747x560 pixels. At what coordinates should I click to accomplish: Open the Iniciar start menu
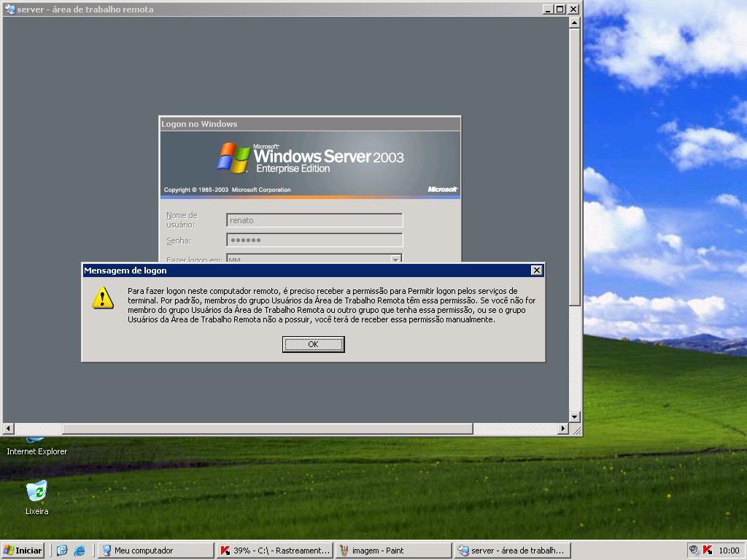pos(23,551)
